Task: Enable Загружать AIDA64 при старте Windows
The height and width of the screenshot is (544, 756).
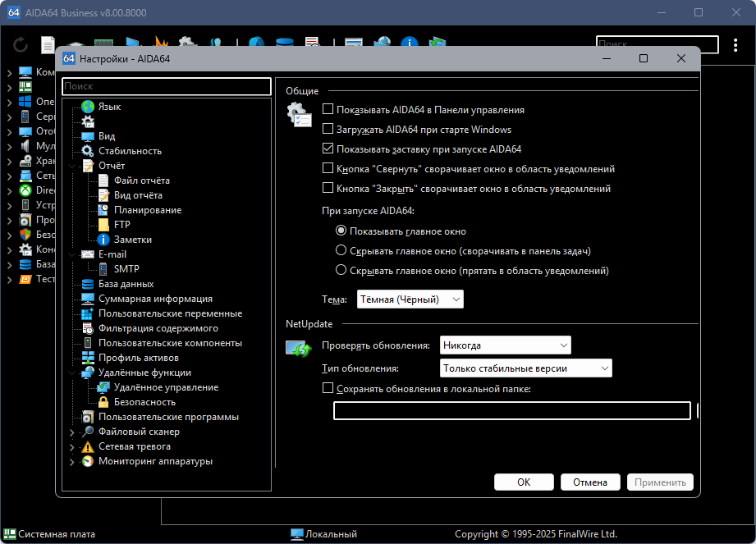Action: pyautogui.click(x=328, y=129)
